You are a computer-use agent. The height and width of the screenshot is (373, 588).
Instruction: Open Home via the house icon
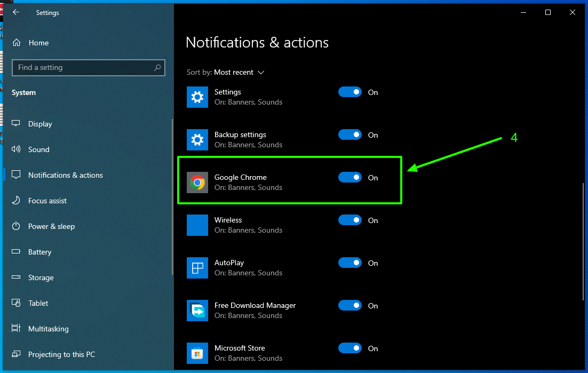coord(17,43)
